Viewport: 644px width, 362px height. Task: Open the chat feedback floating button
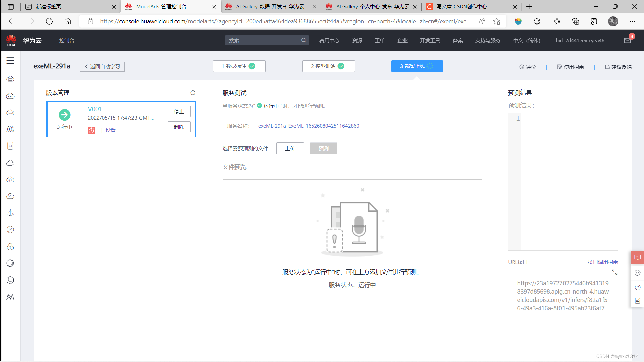(637, 257)
